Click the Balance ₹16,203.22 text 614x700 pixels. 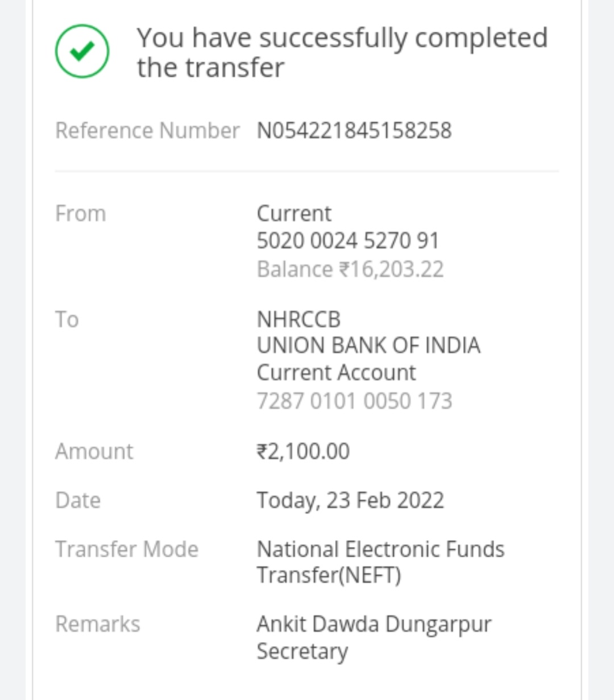350,269
